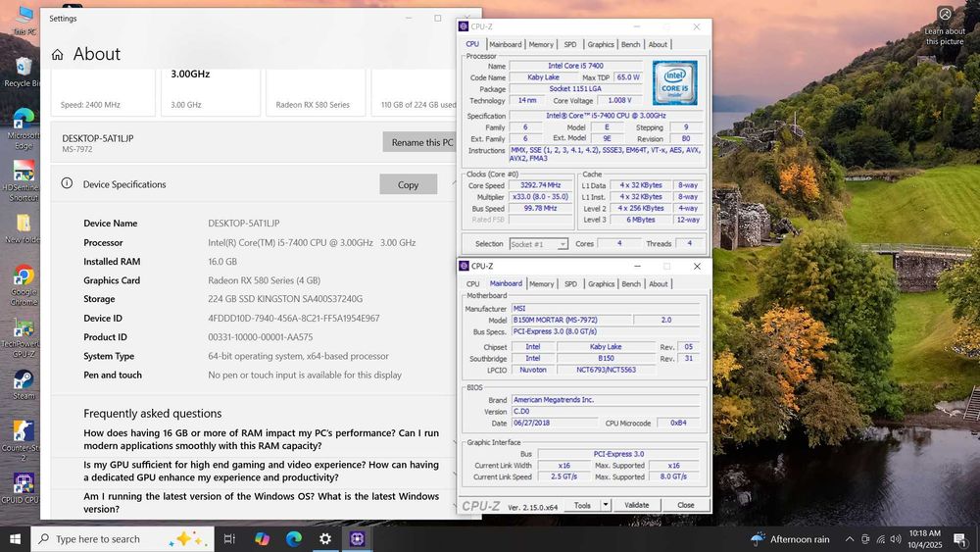Click the NCT6793/NCT5563 LPCIO field

(x=606, y=370)
